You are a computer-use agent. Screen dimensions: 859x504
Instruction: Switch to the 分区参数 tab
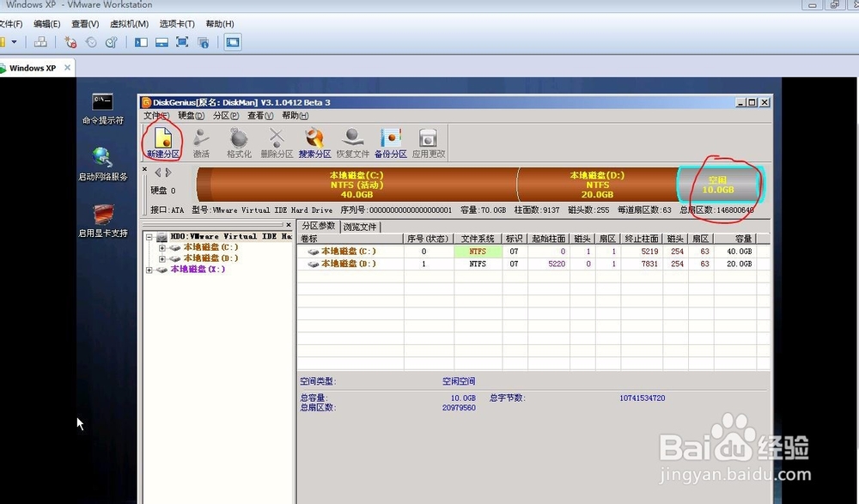click(319, 226)
